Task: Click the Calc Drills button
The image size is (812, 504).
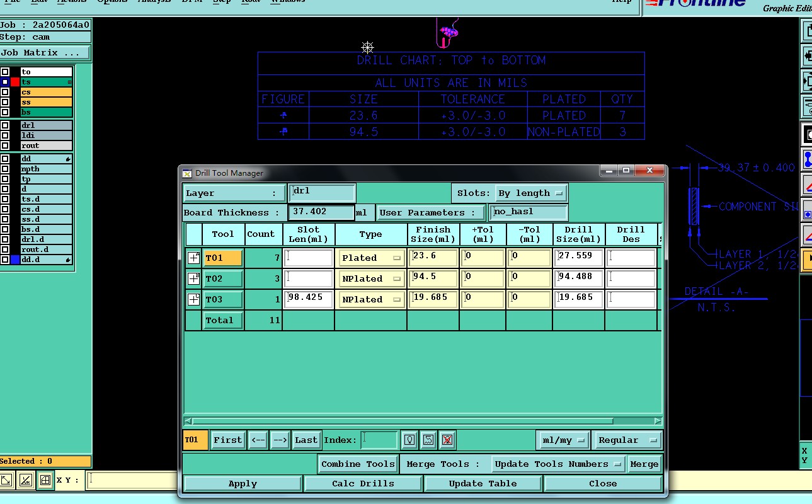Action: coord(363,484)
